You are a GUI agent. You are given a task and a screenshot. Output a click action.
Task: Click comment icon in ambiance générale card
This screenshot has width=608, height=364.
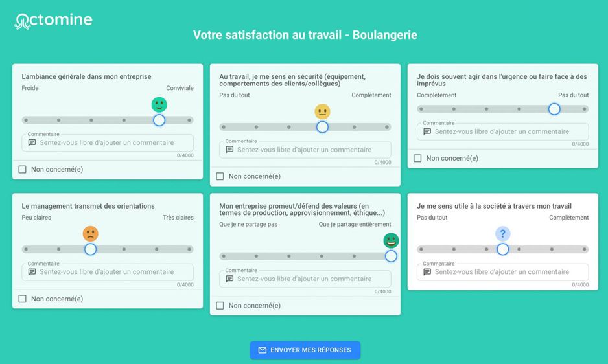[32, 142]
